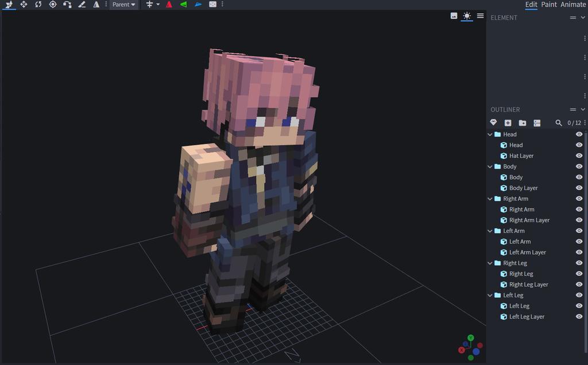Toggle viewport shading with the sun icon
The image size is (588, 365).
466,15
